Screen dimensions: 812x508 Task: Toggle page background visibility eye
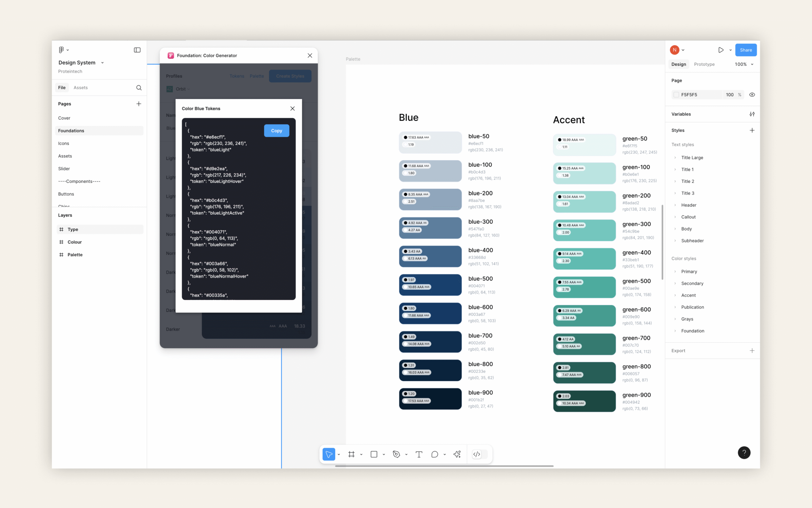click(752, 95)
